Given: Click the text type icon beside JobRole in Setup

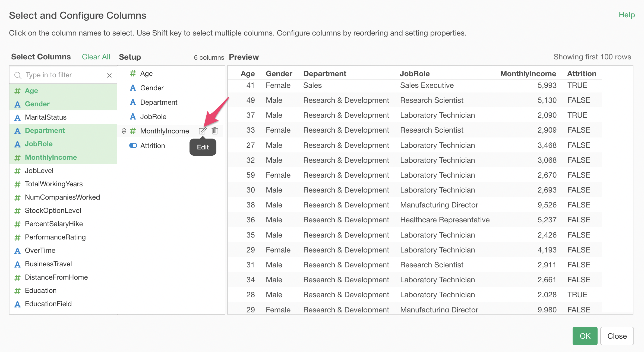Looking at the screenshot, I should 133,117.
